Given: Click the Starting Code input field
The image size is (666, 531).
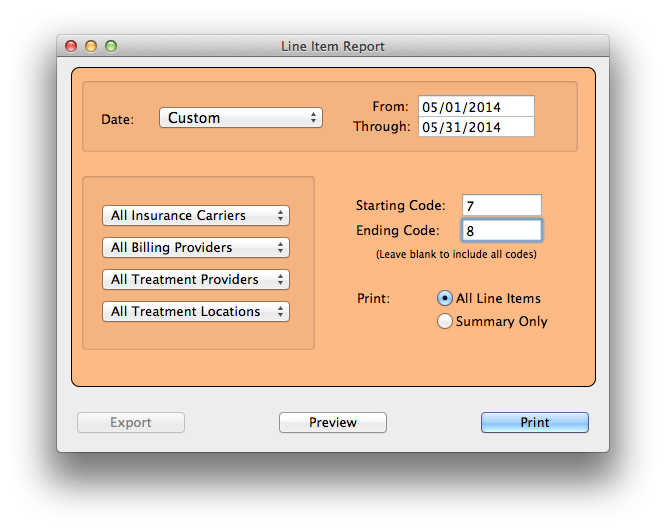Looking at the screenshot, I should pyautogui.click(x=501, y=205).
